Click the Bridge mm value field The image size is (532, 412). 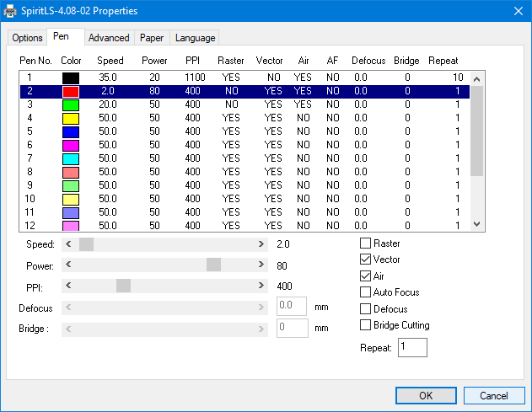[x=292, y=328]
